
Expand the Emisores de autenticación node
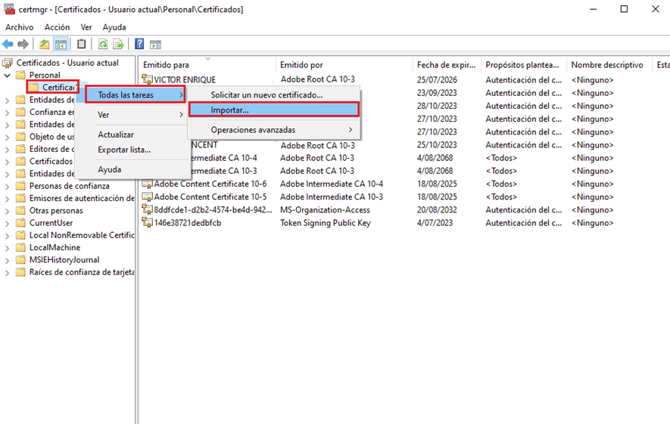(7, 199)
